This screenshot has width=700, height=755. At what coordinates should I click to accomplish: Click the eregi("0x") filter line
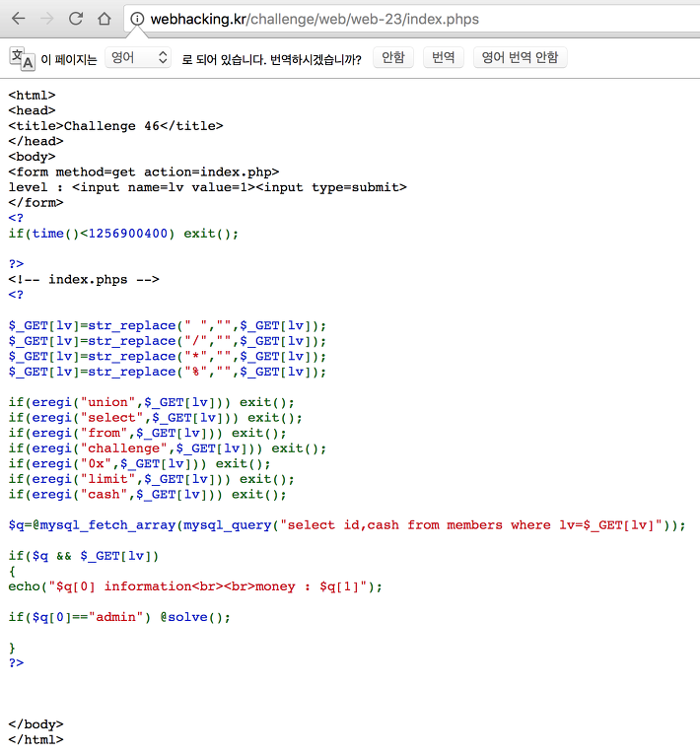pyautogui.click(x=139, y=464)
